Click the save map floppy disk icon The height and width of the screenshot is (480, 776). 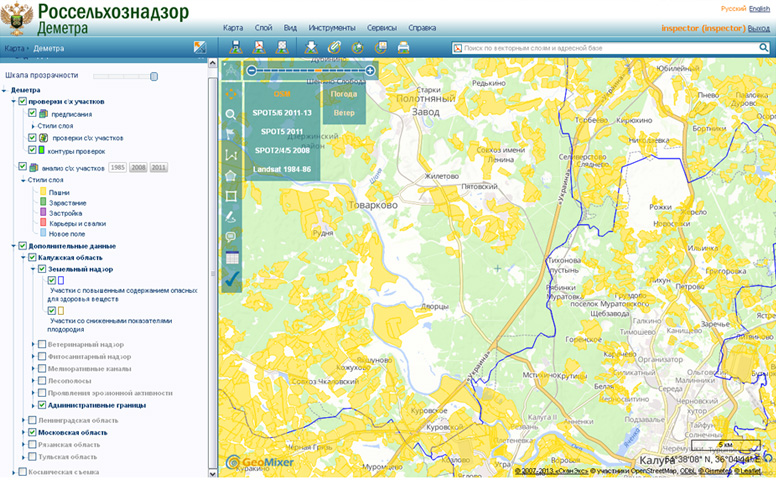point(236,48)
